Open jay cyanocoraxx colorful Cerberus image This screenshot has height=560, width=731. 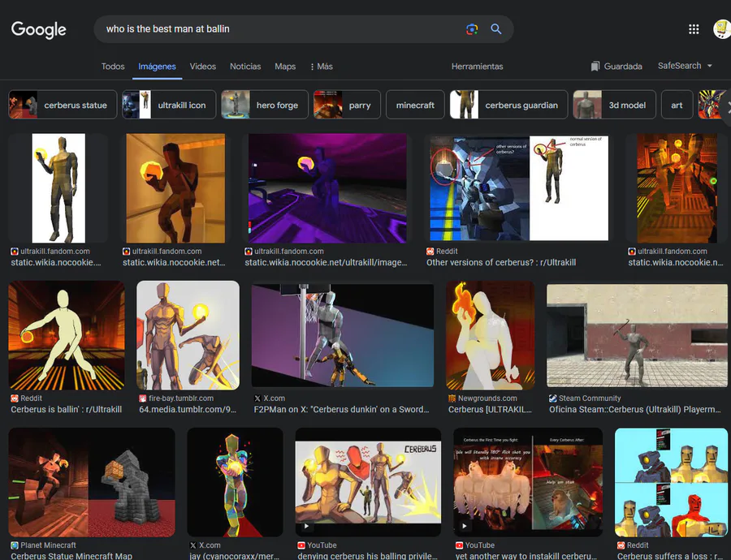coord(235,482)
